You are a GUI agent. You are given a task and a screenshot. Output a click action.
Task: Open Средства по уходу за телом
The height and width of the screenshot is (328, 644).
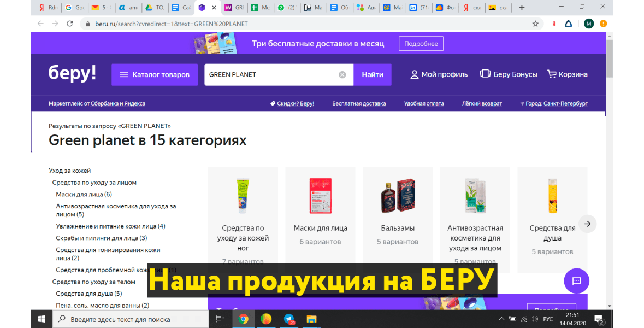(93, 282)
